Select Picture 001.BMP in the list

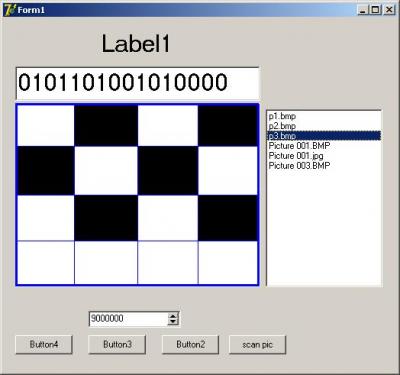point(324,146)
